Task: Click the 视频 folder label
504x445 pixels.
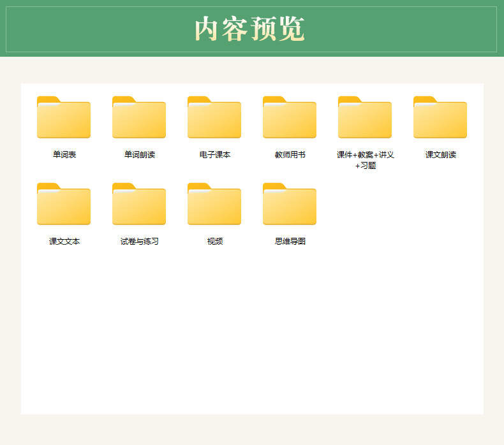Action: (215, 241)
